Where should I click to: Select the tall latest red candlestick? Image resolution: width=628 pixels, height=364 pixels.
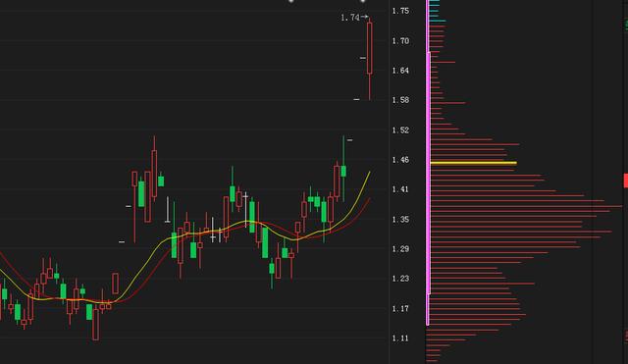pyautogui.click(x=369, y=58)
